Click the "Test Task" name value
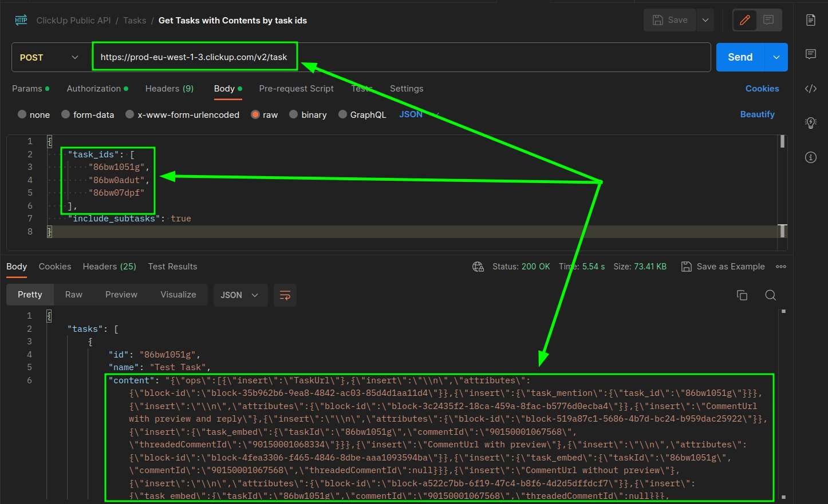Screen dimensions: 828x504 pos(178,367)
